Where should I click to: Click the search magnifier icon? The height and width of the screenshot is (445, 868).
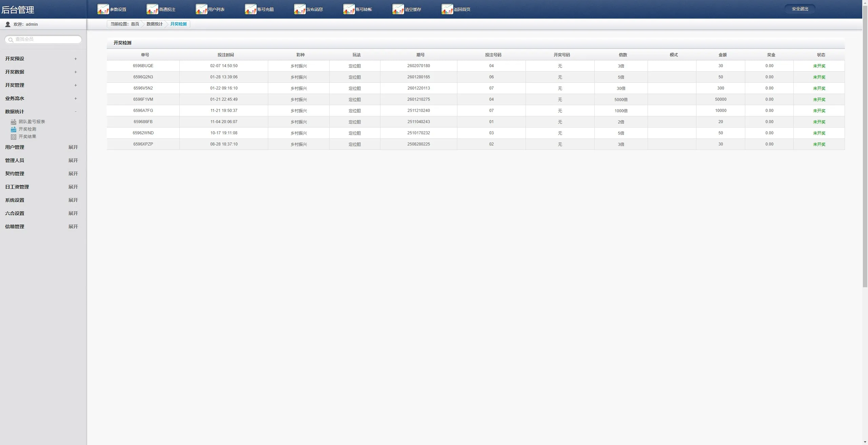[11, 40]
